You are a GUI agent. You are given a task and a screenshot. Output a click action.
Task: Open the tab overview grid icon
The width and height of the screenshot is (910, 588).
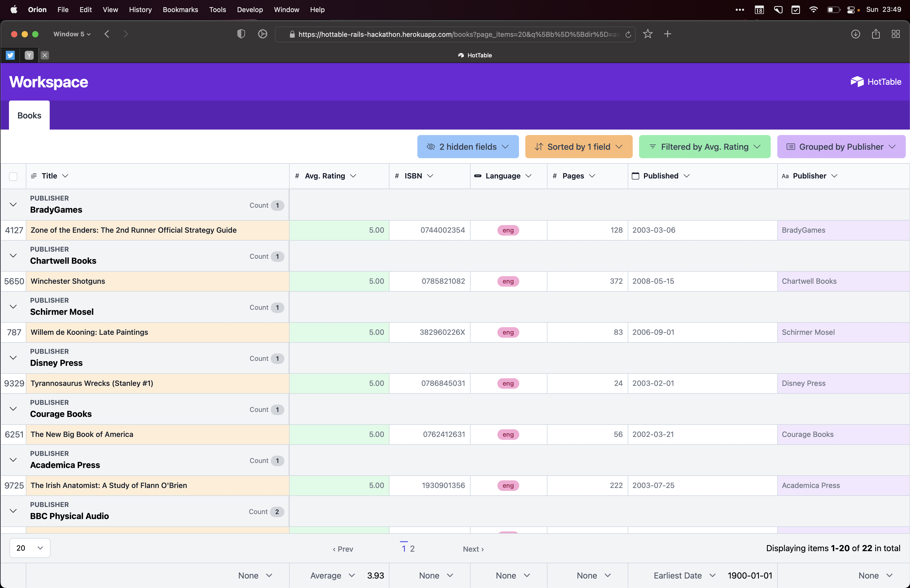pos(896,34)
